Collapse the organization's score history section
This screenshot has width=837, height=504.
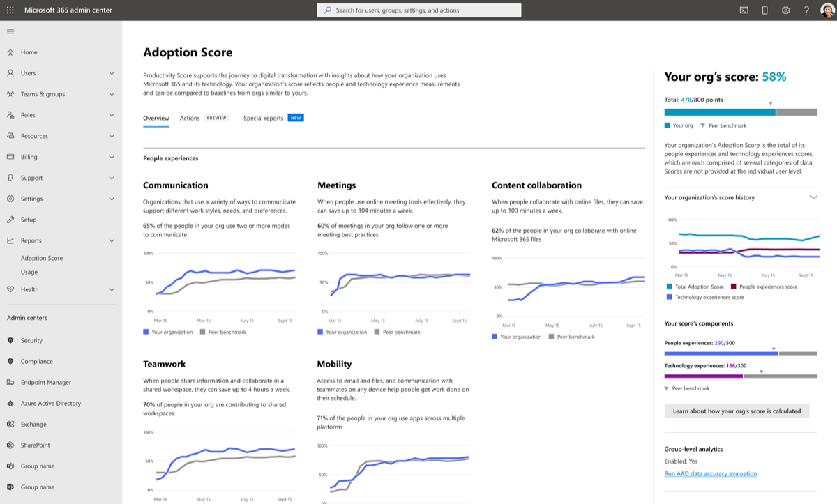point(813,197)
